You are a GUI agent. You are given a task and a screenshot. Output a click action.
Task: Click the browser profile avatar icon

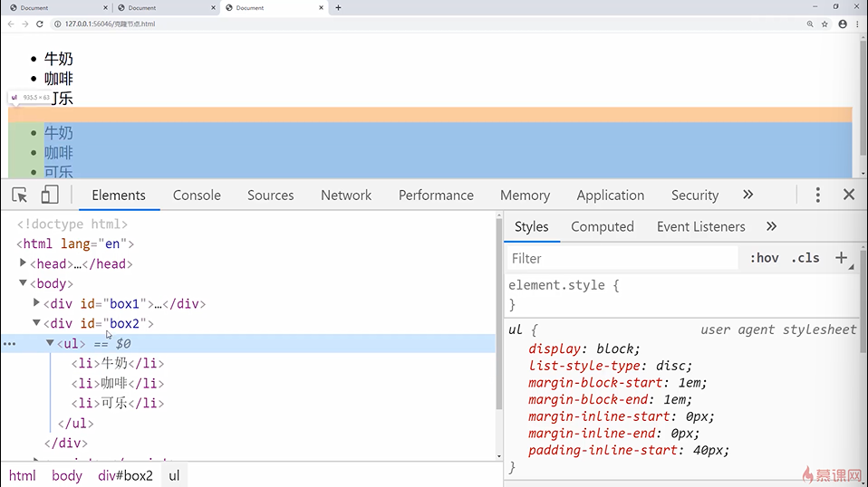(843, 24)
